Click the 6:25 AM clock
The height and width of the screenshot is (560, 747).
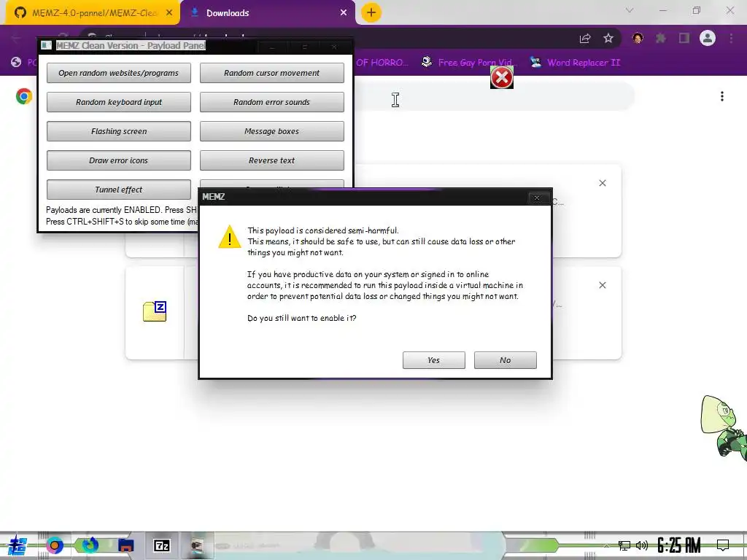tap(679, 545)
